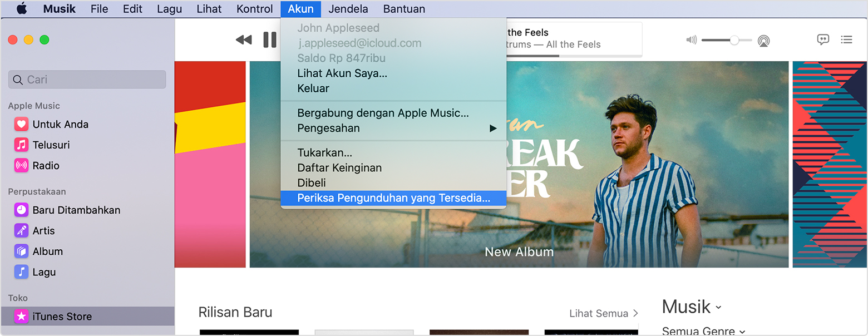Open the Semua Genre dropdown
Viewport: 868px width, 336px height.
(x=703, y=331)
